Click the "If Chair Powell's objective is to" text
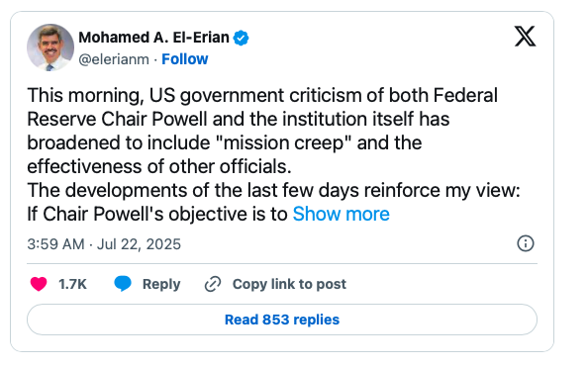This screenshot has height=367, width=588. pyautogui.click(x=157, y=214)
